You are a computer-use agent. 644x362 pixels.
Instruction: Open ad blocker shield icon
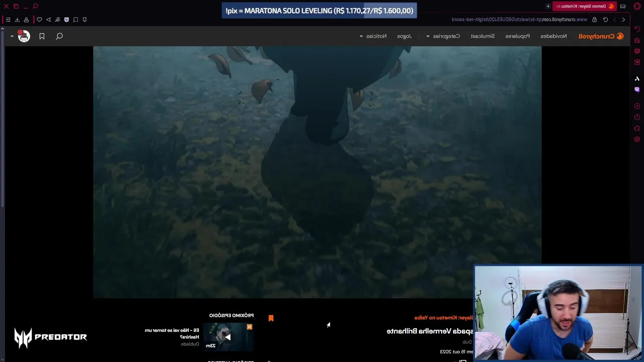pyautogui.click(x=66, y=20)
